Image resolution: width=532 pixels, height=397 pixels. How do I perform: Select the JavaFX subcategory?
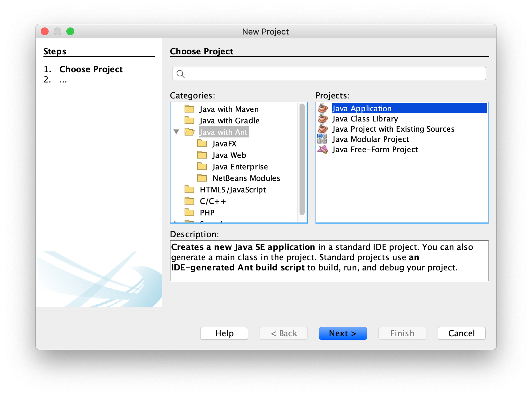click(224, 144)
